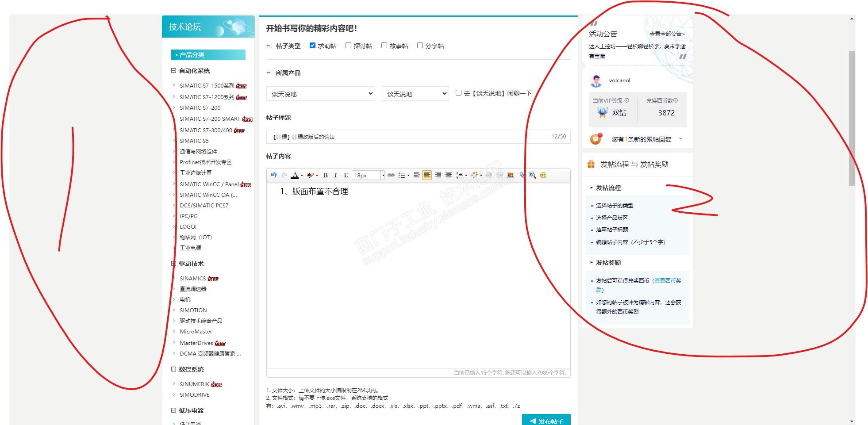Click the 双钻 VIP medal badge

[x=602, y=112]
